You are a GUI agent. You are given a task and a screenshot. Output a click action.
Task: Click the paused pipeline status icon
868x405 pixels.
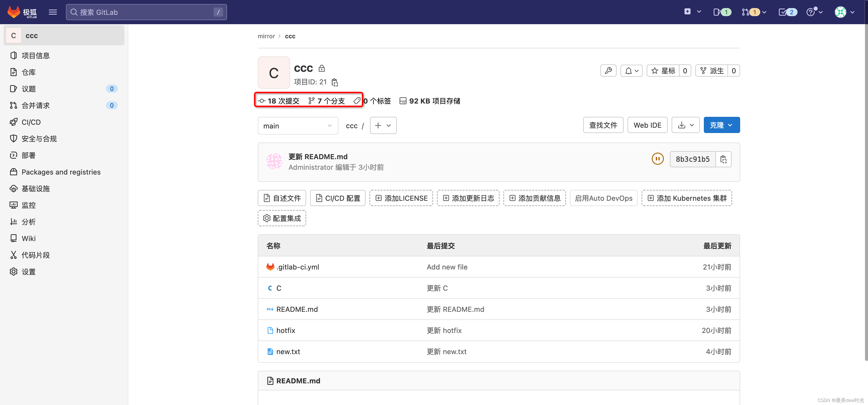point(657,159)
